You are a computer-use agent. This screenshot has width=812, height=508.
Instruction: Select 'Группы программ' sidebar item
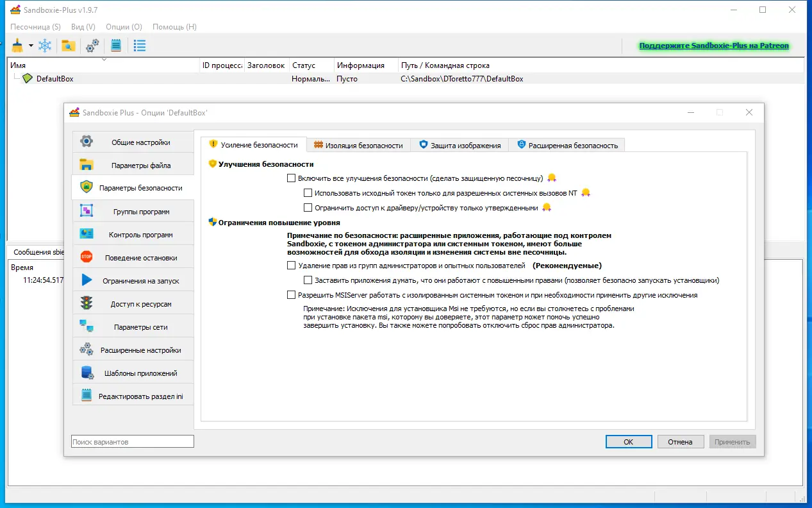pyautogui.click(x=133, y=212)
